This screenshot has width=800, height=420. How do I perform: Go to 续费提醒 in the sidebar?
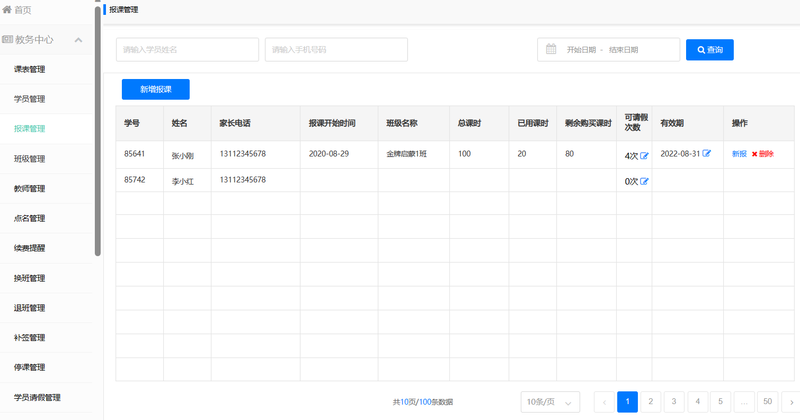point(30,248)
